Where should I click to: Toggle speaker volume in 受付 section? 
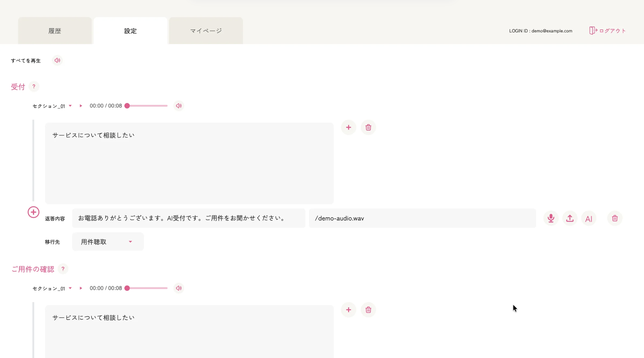tap(179, 106)
